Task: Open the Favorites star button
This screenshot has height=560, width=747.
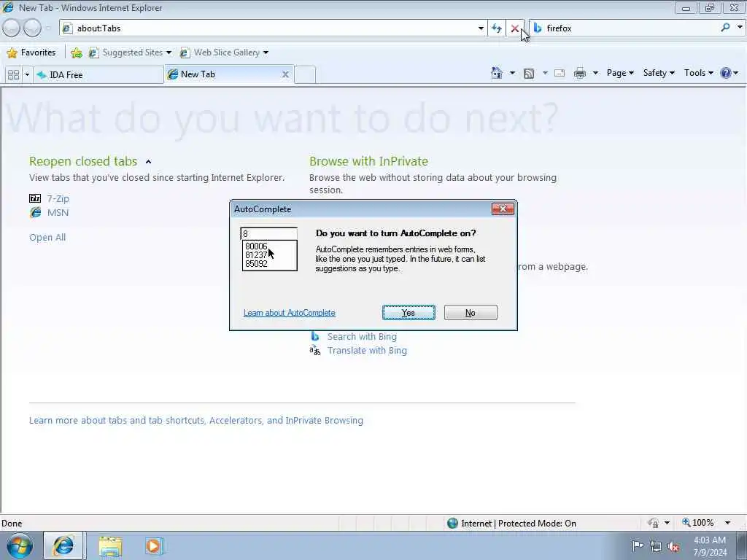Action: click(x=31, y=52)
